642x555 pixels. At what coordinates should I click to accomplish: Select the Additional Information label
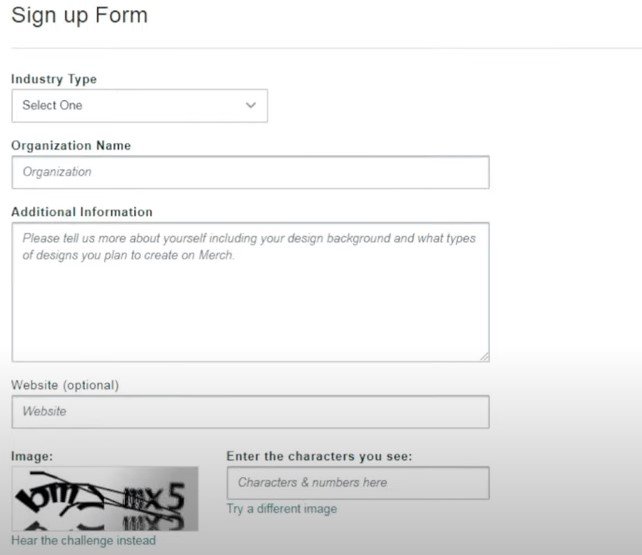coord(82,212)
